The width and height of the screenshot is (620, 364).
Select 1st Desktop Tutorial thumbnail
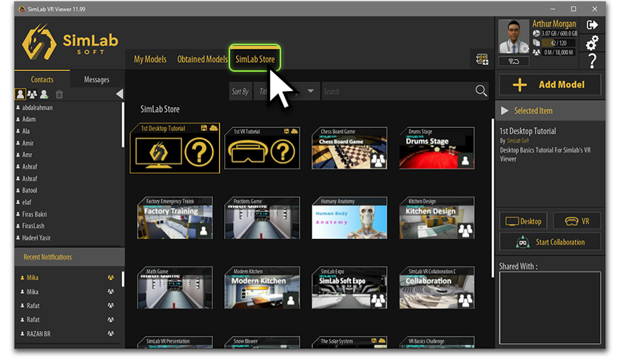(x=175, y=148)
